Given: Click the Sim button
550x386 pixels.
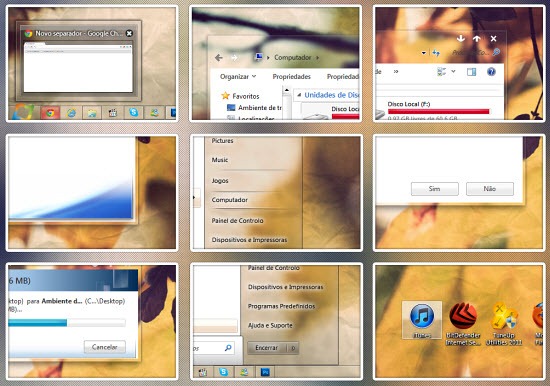Looking at the screenshot, I should click(x=435, y=189).
